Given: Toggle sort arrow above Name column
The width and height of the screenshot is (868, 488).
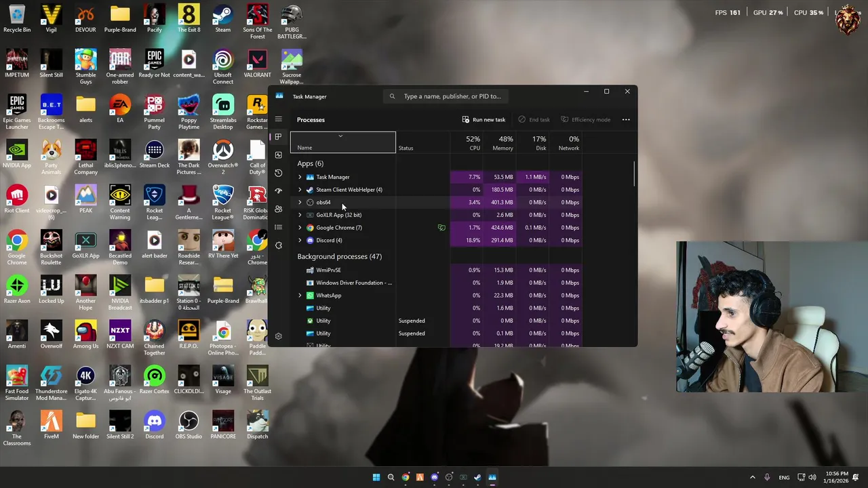Looking at the screenshot, I should (x=340, y=136).
